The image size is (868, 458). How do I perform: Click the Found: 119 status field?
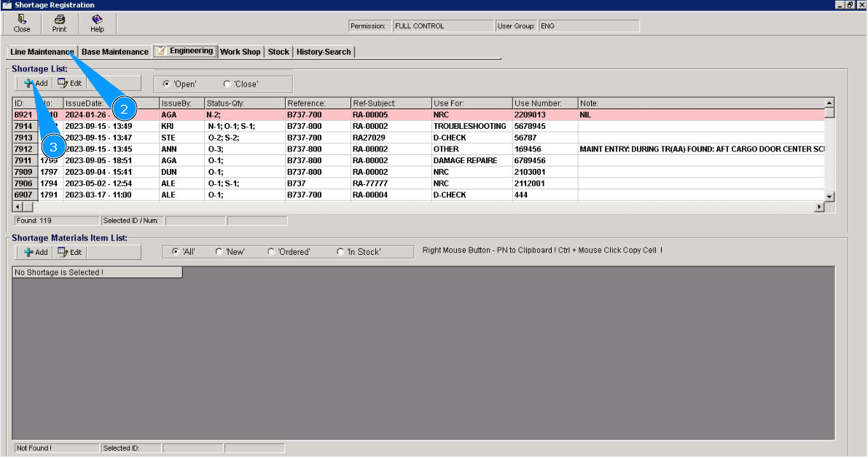pos(56,221)
